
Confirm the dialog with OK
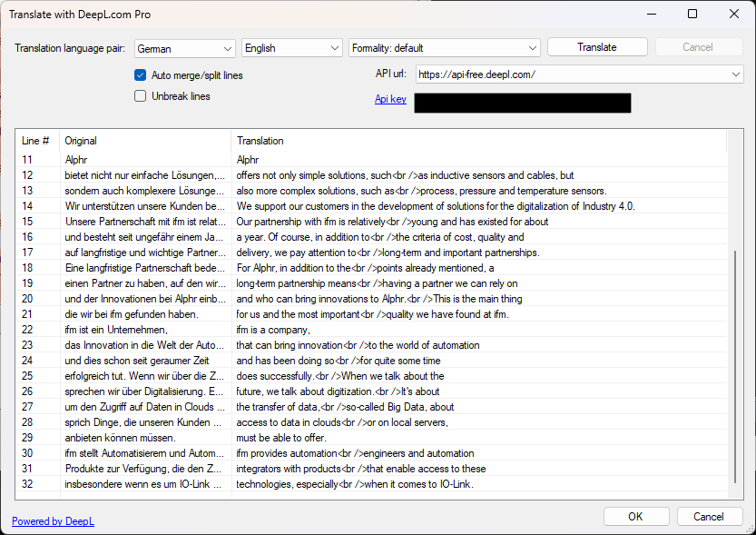tap(636, 516)
